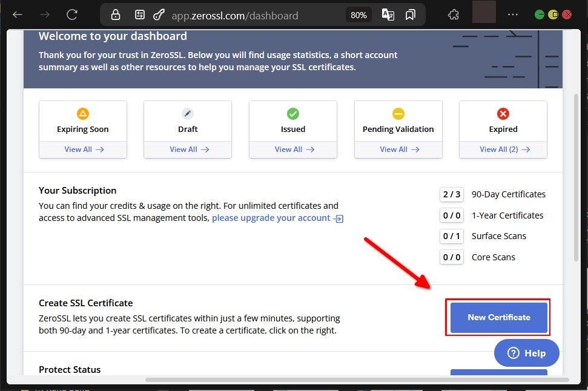Click the padlock site security icon
The width and height of the screenshot is (588, 391).
tap(116, 15)
